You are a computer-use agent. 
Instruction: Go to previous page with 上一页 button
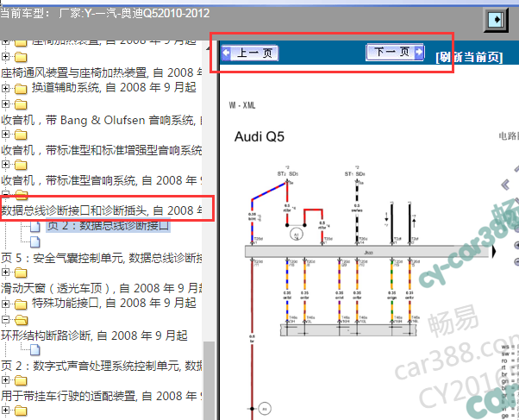(250, 53)
